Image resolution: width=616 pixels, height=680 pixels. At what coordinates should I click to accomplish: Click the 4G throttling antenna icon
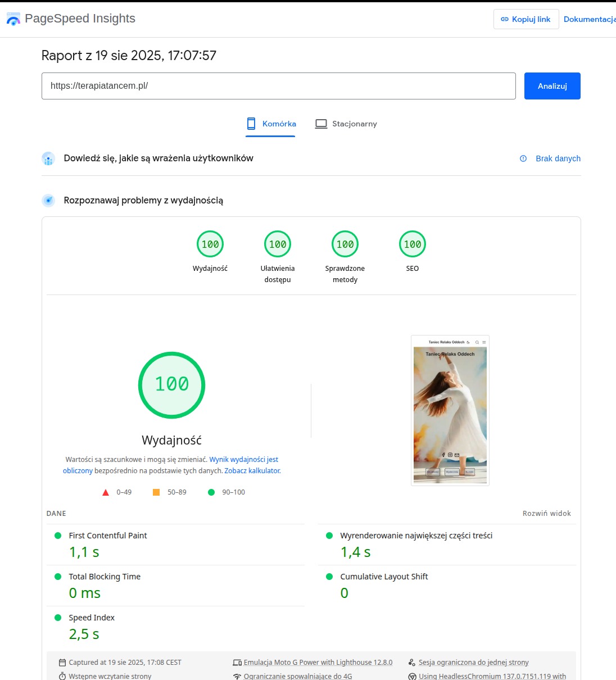[x=237, y=676]
